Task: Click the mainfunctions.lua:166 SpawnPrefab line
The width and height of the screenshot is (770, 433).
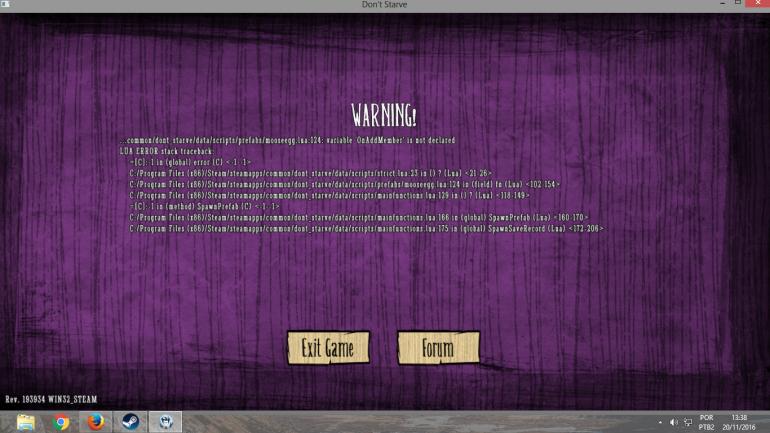Action: click(x=359, y=217)
